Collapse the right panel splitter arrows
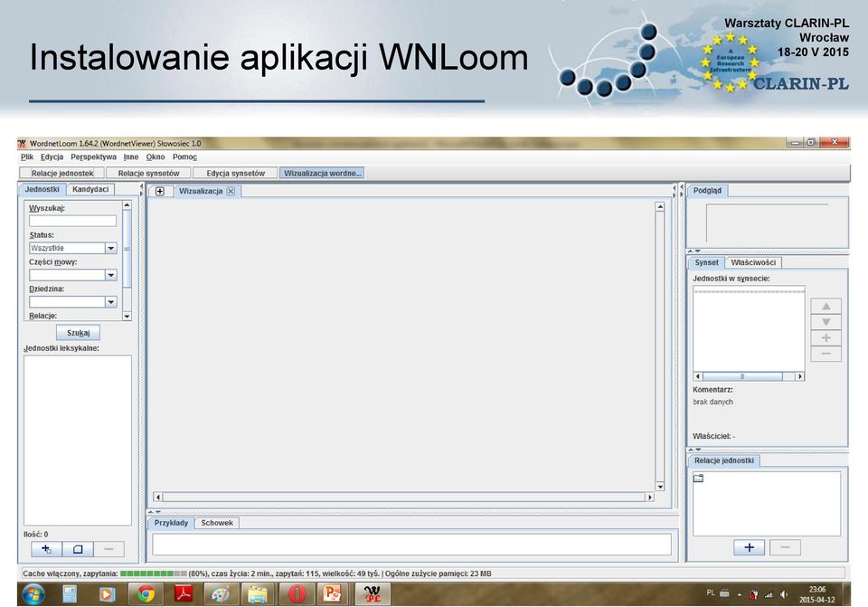The image size is (868, 607). (682, 191)
